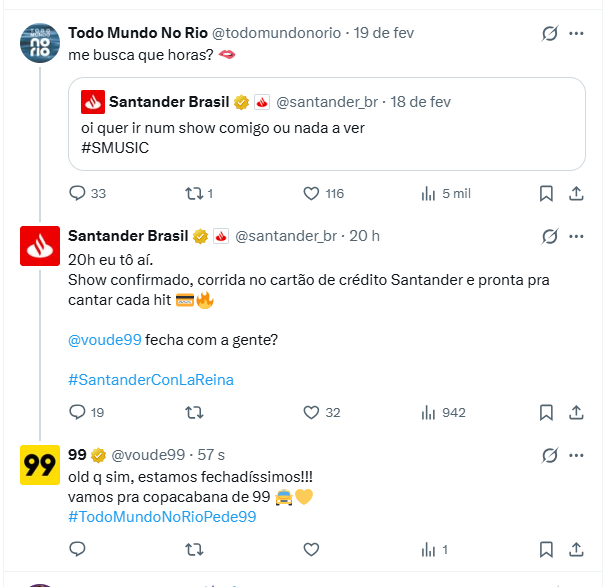
Task: Open the @voude99 mention link
Action: click(x=105, y=340)
